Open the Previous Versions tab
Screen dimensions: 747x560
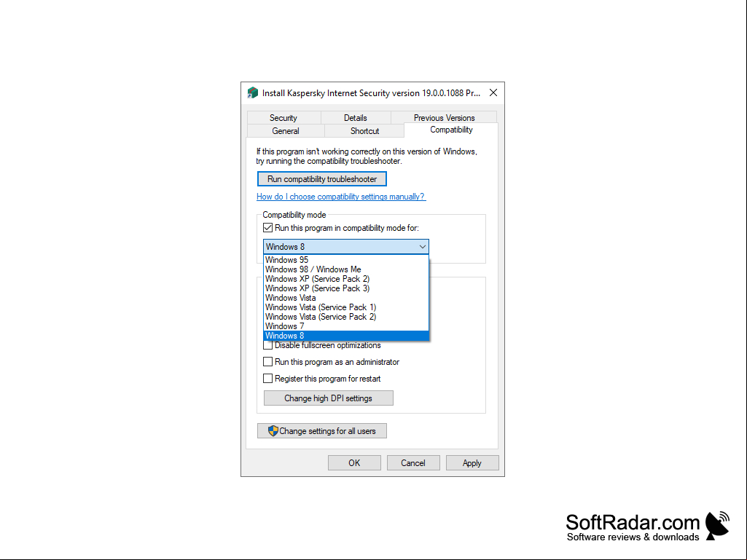point(444,118)
